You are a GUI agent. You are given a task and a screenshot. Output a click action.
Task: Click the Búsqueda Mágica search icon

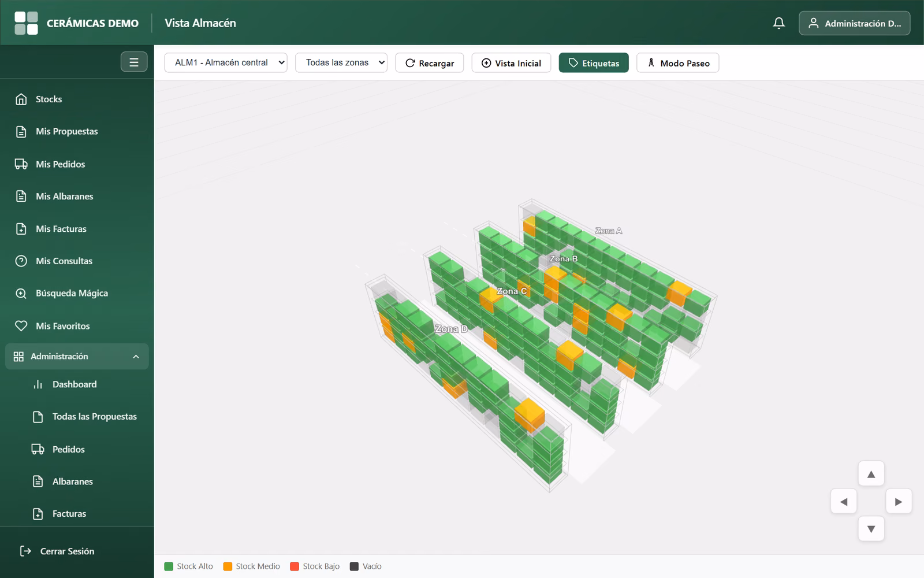(x=21, y=294)
